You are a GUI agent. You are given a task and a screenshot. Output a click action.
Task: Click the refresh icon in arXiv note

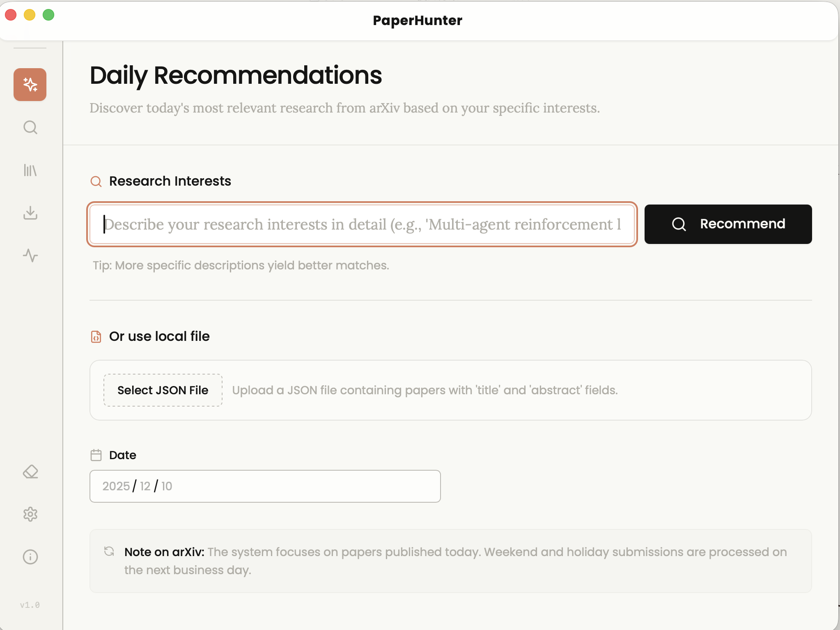[x=109, y=552]
